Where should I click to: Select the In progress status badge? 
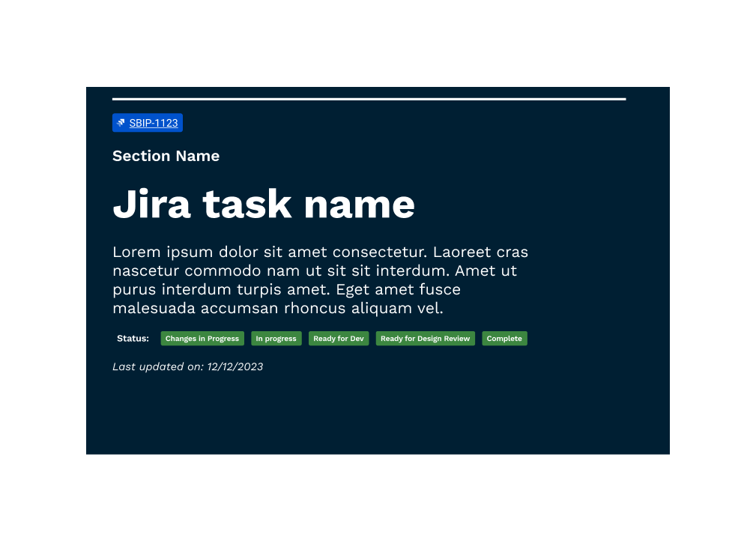[276, 339]
